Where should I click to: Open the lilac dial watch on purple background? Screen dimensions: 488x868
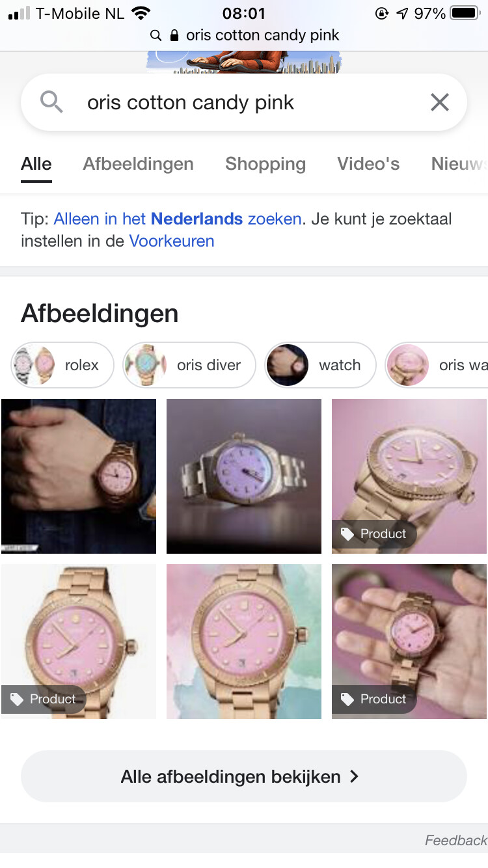(x=244, y=476)
